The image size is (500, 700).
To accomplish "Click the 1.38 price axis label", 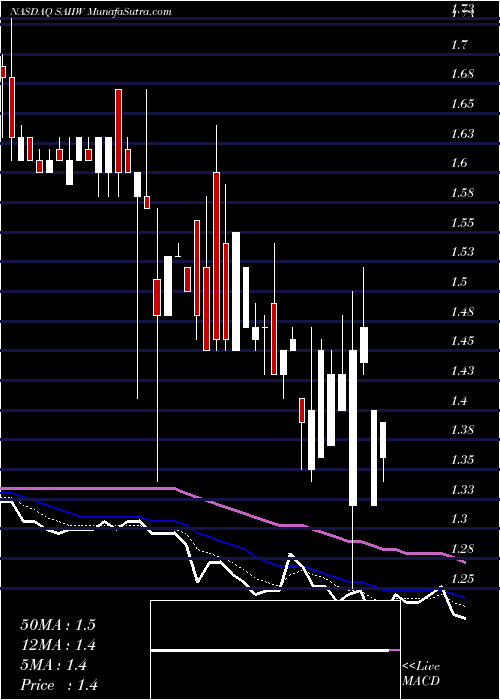I will tap(464, 430).
